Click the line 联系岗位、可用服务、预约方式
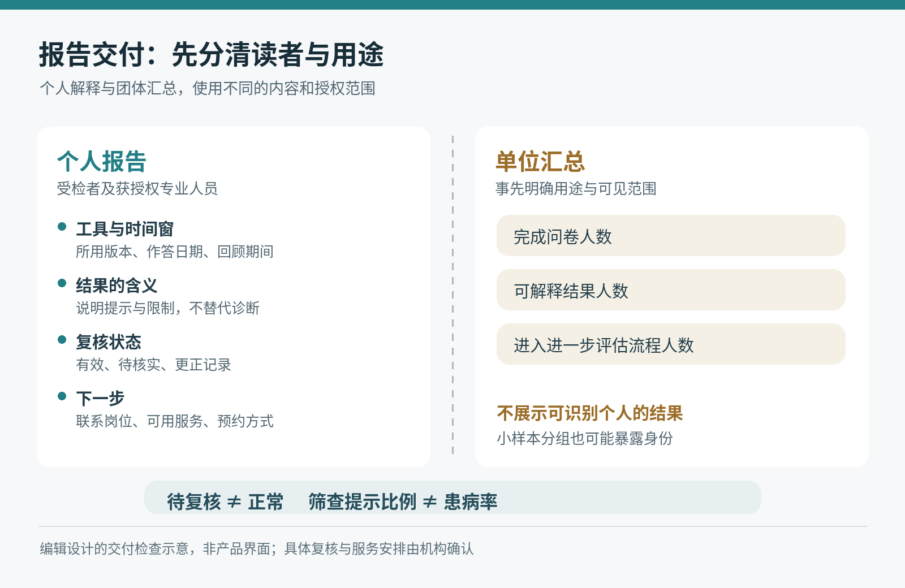 pyautogui.click(x=175, y=421)
